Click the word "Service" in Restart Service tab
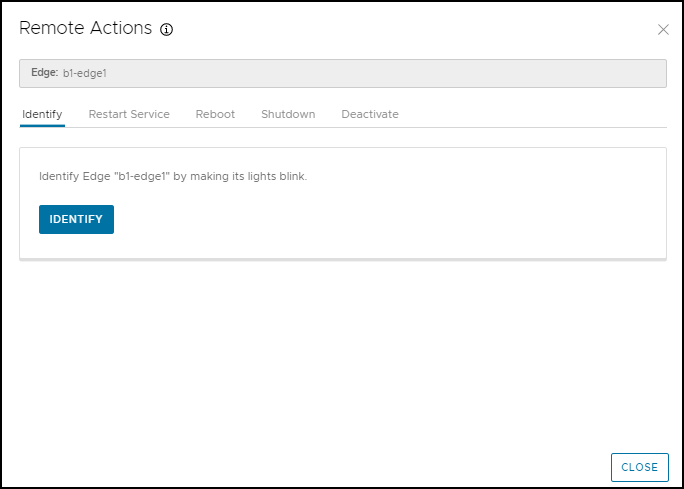This screenshot has height=489, width=684. tap(148, 114)
